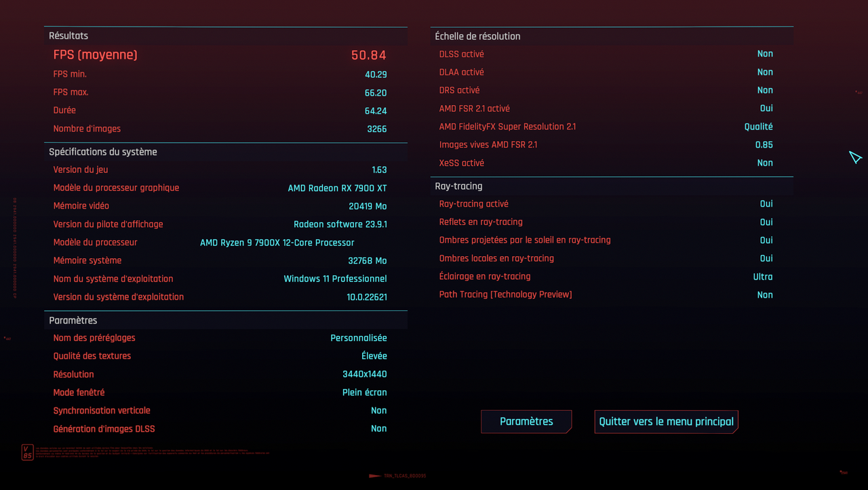Image resolution: width=868 pixels, height=490 pixels.
Task: Click the Ray-tracing section header
Action: (459, 186)
